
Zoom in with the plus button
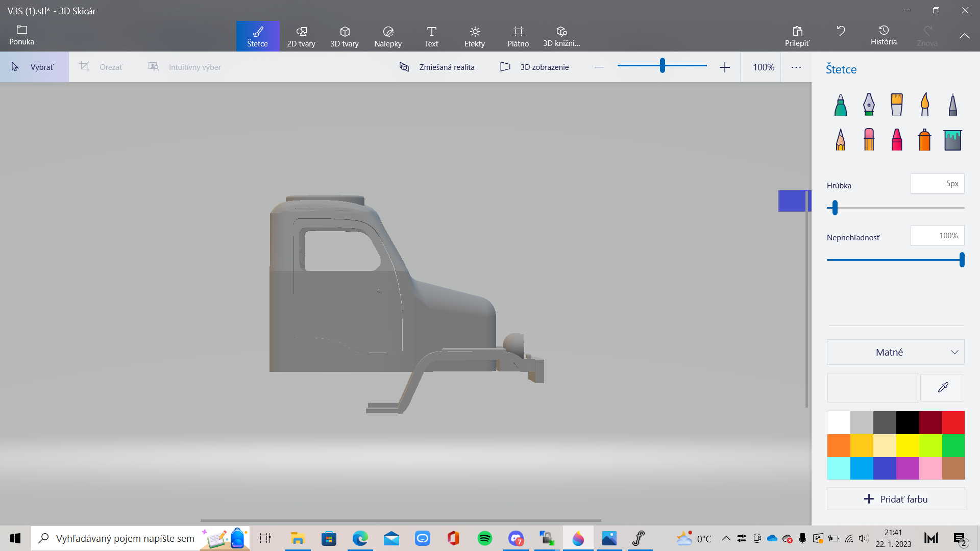click(x=724, y=67)
